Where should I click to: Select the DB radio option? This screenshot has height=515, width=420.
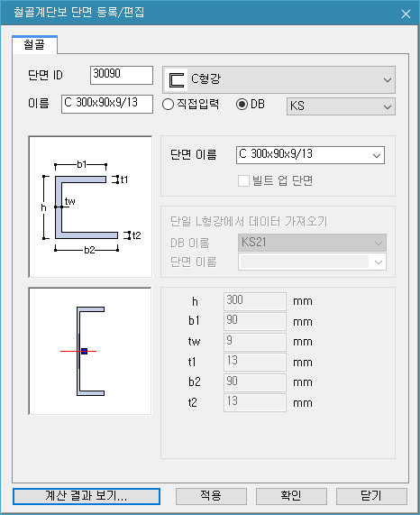click(x=242, y=105)
